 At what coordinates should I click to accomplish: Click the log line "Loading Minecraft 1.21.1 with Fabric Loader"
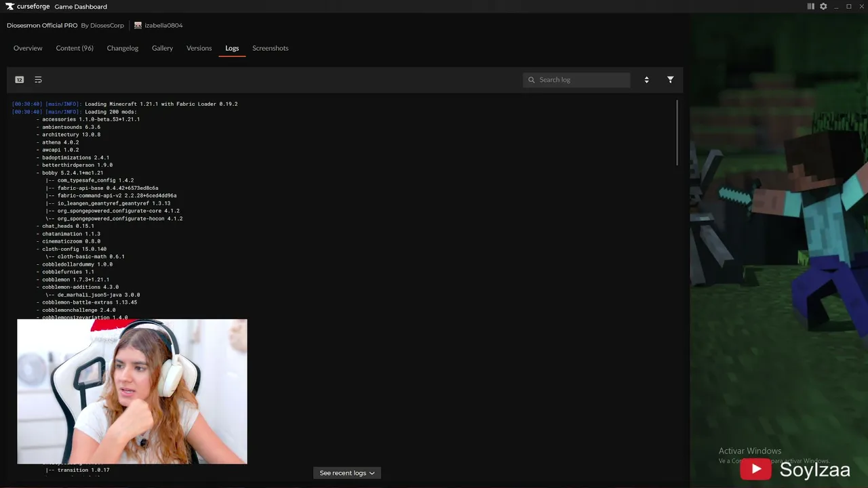click(161, 104)
